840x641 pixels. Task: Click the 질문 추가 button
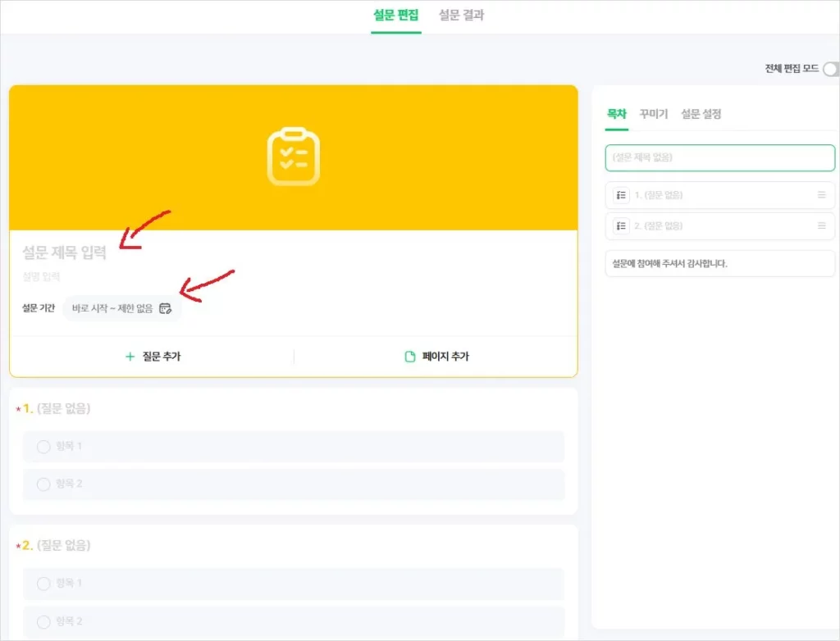(153, 357)
